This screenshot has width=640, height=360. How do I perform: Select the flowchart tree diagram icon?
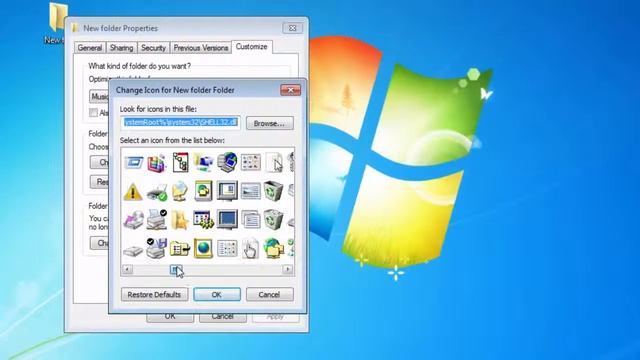tap(180, 162)
